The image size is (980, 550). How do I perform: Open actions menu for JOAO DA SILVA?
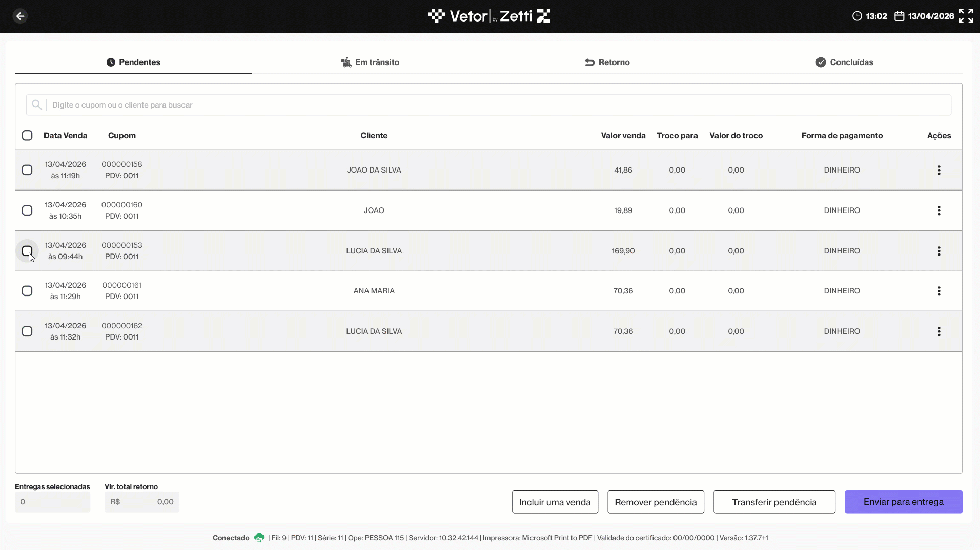click(x=939, y=170)
